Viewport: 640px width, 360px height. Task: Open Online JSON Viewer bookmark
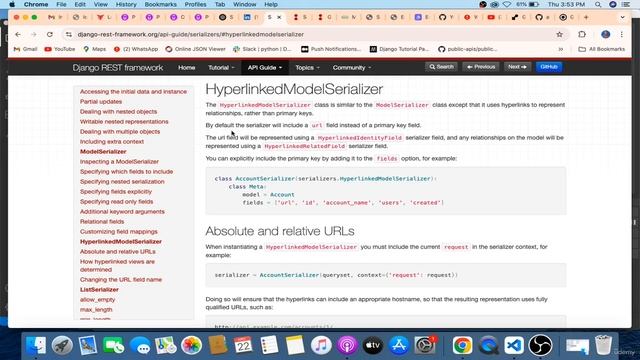click(196, 49)
